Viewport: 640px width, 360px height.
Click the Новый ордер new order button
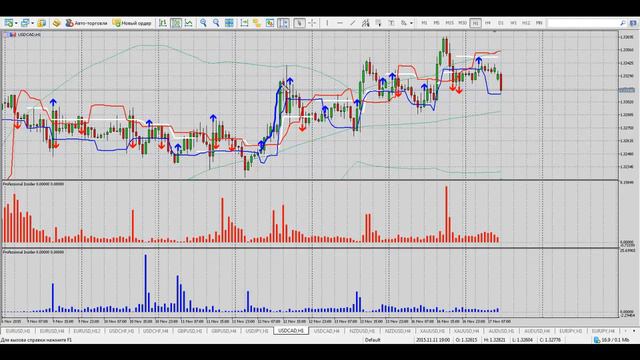[x=132, y=23]
